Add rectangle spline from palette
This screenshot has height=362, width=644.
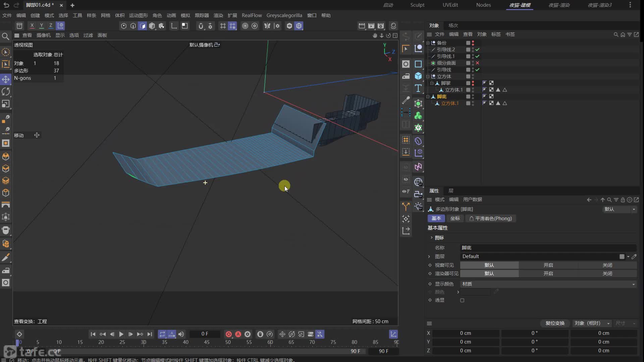[x=418, y=64]
